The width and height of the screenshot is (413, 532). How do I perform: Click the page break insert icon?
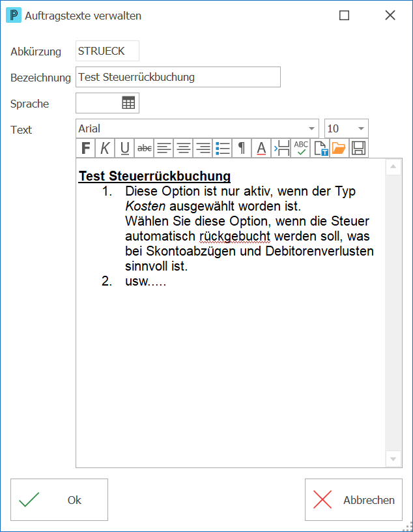(x=281, y=148)
